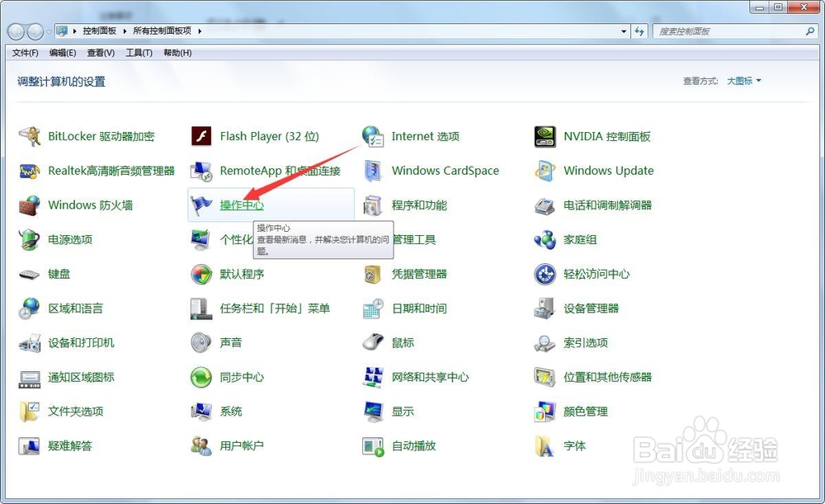Open the 默认程序 icon
Image resolution: width=825 pixels, height=504 pixels.
click(201, 274)
